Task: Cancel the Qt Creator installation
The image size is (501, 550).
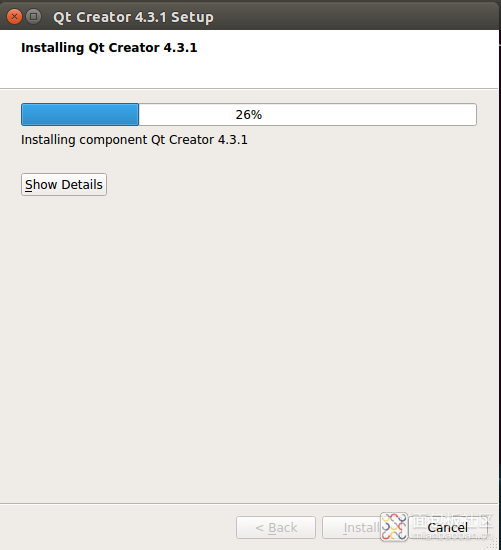Action: (x=448, y=527)
